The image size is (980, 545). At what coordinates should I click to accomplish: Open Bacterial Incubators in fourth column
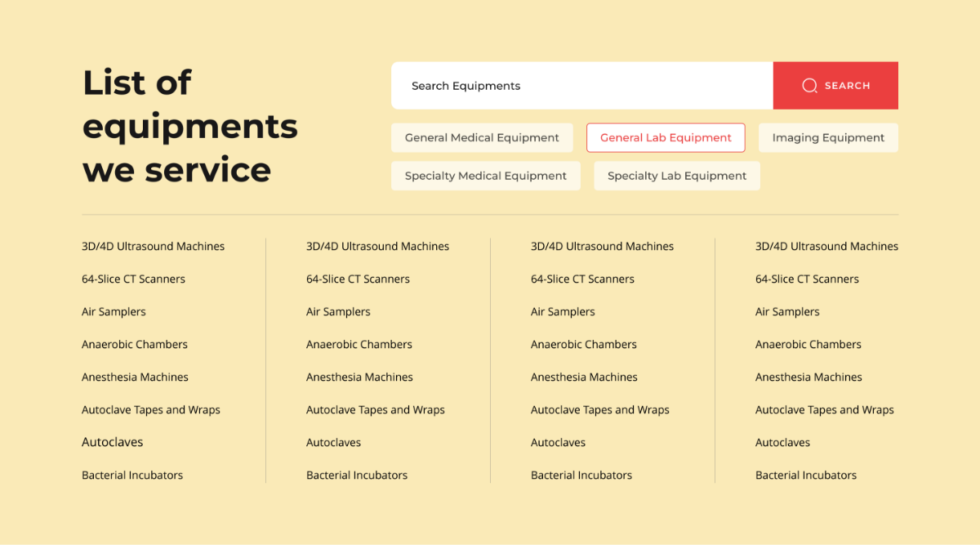806,476
